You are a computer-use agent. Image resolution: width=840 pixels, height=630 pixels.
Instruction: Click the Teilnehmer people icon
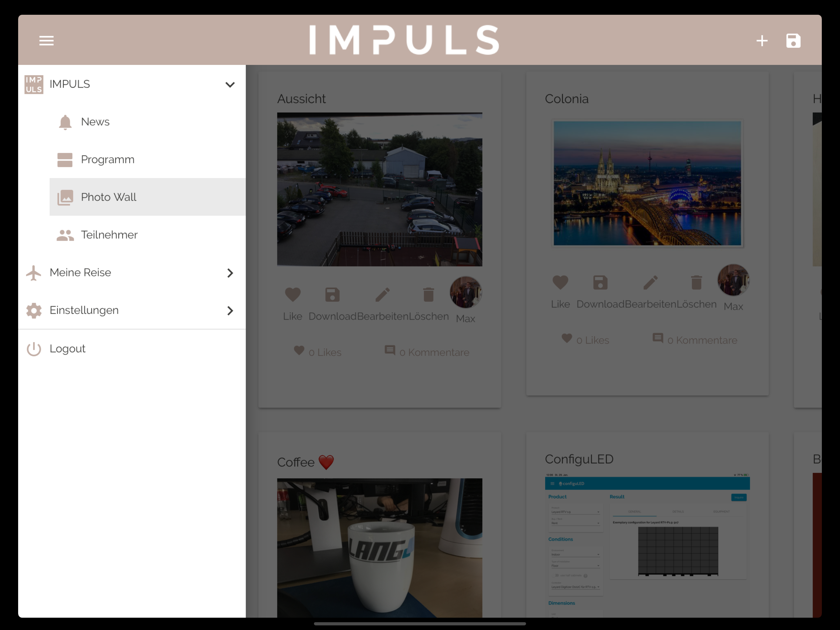65,235
